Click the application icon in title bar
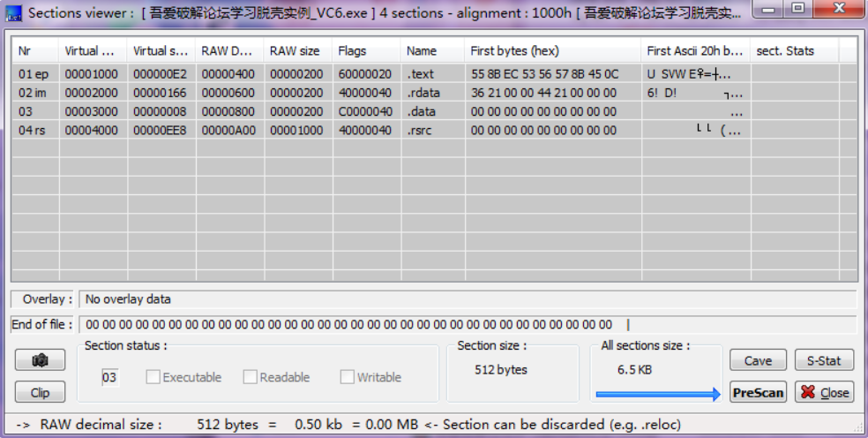Screen dimensions: 868x438 point(13,12)
